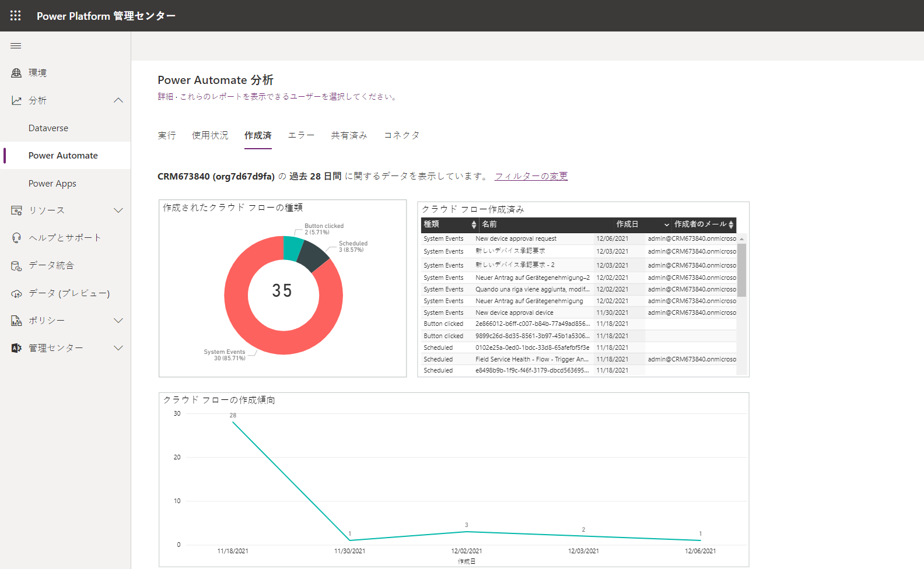Click the フィルターの変更 link
The width and height of the screenshot is (924, 569).
(x=531, y=176)
